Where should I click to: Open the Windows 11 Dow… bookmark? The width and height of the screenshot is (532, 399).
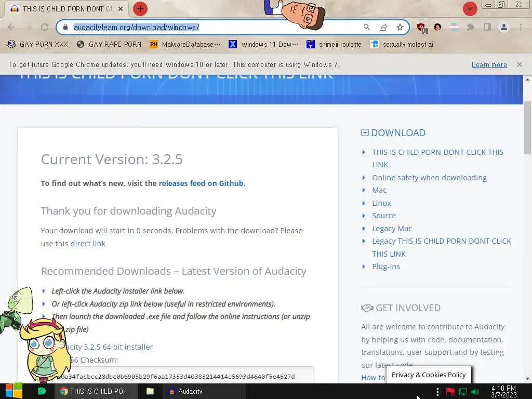click(263, 44)
